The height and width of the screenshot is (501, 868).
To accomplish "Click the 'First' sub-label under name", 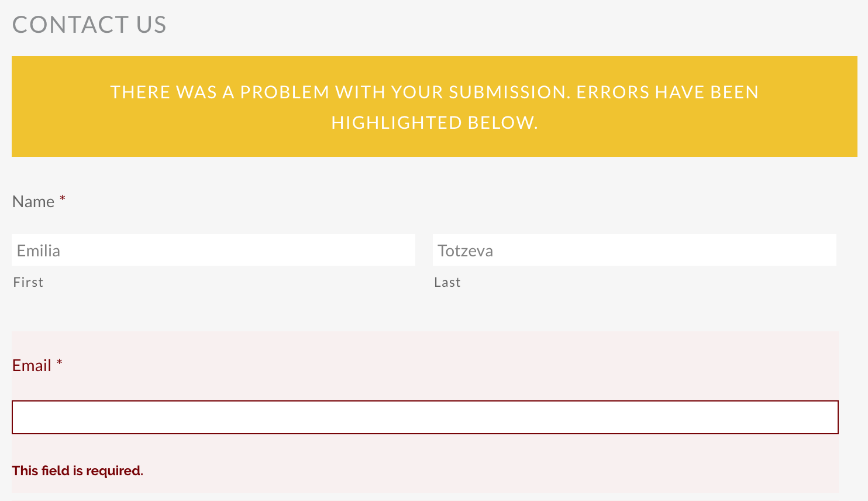I will click(x=28, y=282).
